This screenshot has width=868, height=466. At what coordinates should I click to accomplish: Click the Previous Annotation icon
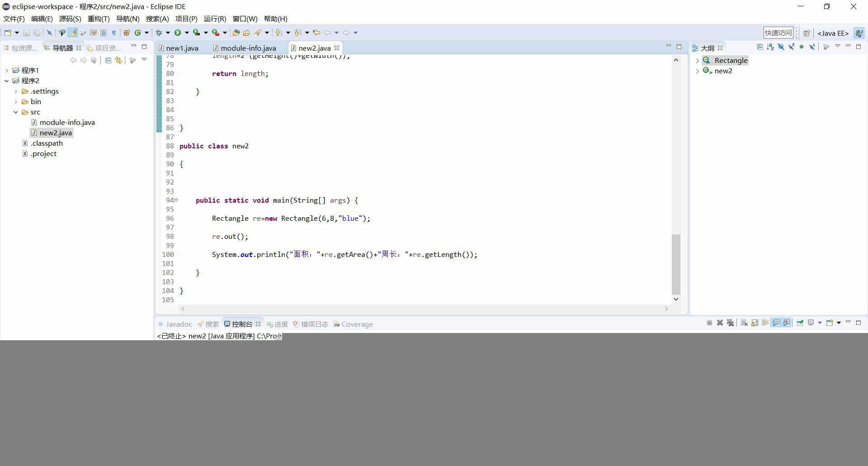(297, 33)
